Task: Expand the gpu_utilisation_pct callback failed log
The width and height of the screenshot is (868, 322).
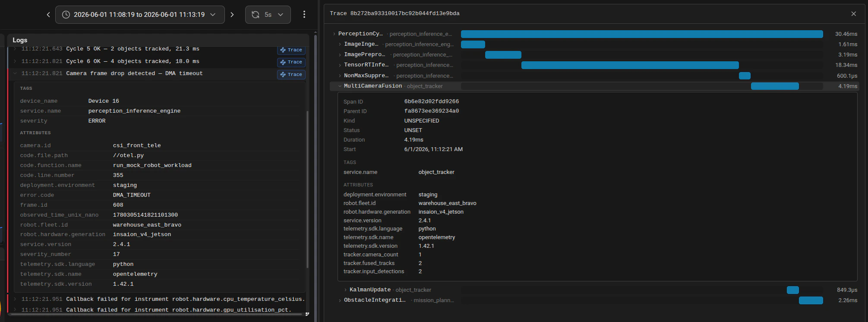Action: [15, 309]
